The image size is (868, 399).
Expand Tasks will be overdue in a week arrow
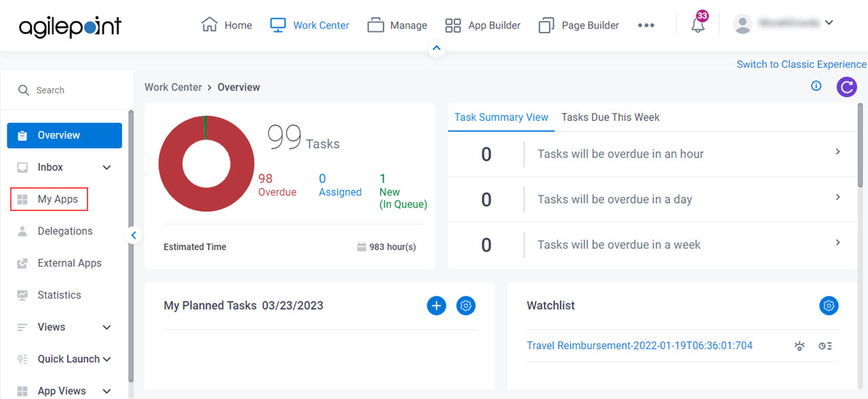(837, 243)
